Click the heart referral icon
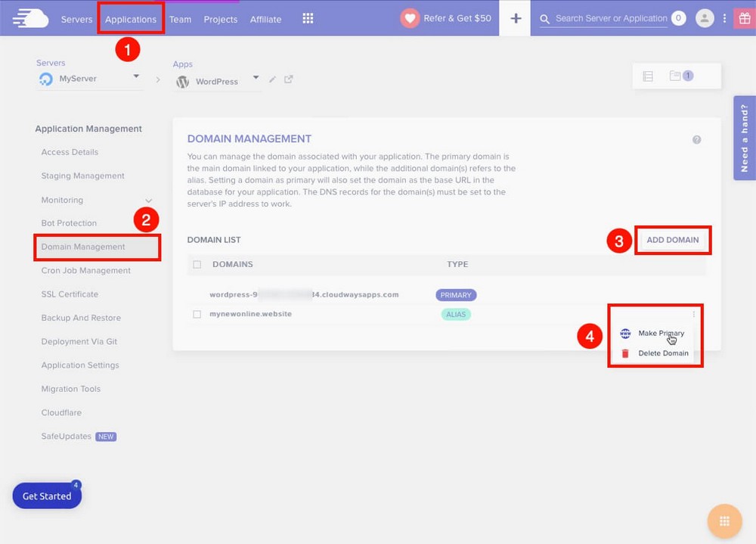 point(410,18)
